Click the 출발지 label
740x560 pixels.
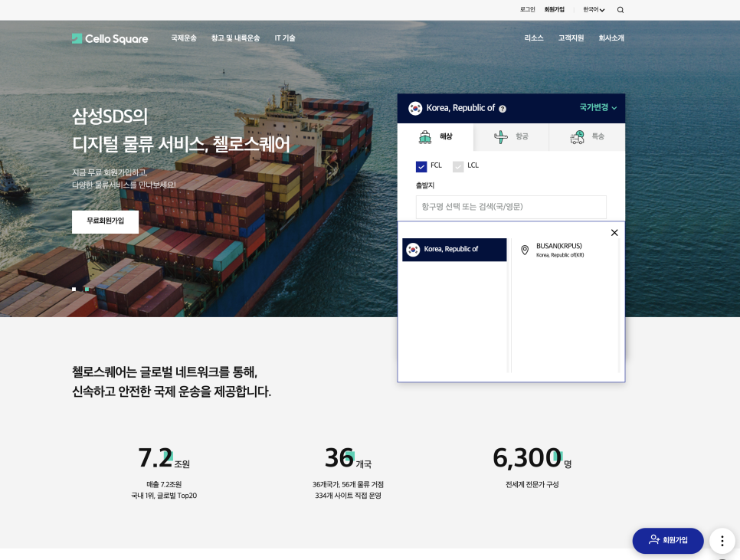pos(424,186)
